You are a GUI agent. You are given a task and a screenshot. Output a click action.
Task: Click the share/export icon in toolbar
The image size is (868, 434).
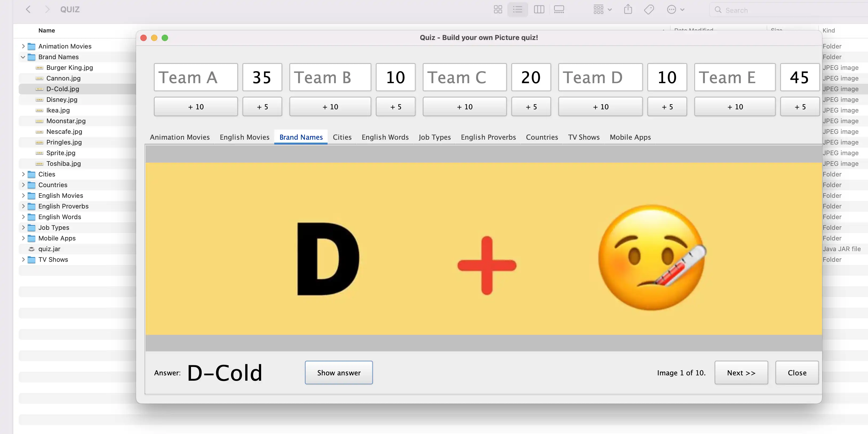click(x=629, y=9)
